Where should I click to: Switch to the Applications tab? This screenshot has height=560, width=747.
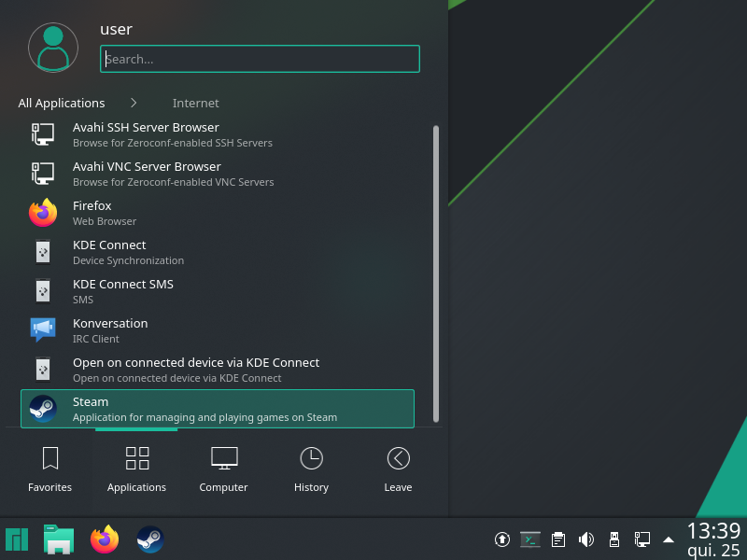(136, 469)
